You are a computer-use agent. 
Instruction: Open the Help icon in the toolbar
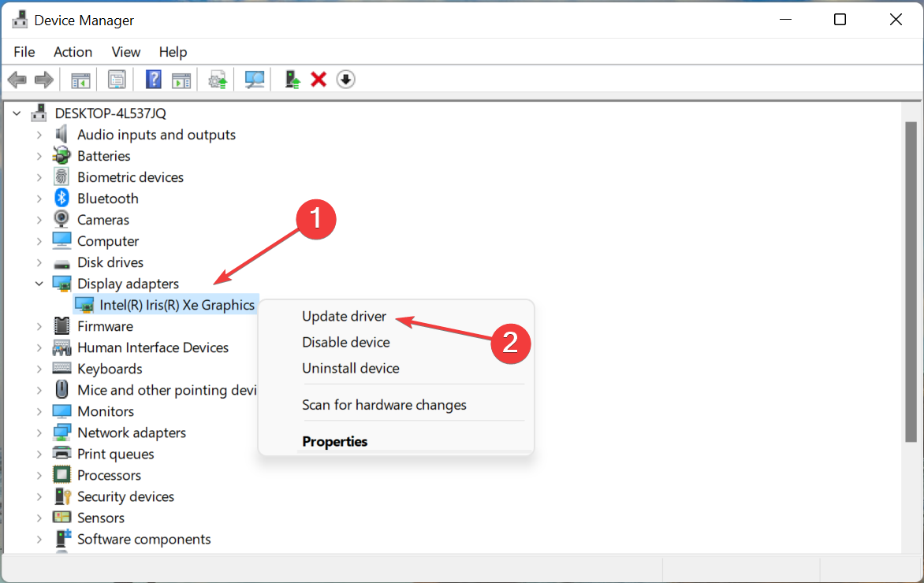pos(153,79)
